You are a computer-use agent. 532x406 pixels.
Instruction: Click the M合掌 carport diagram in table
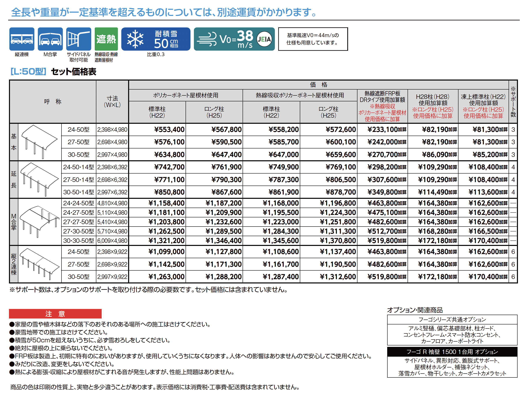40,222
